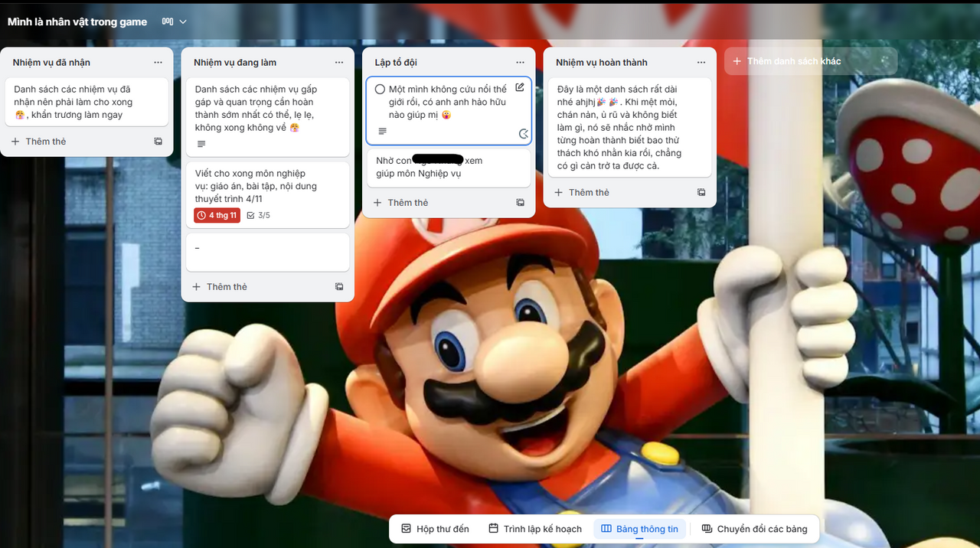The width and height of the screenshot is (980, 548).
Task: Open the 'Lập tổ đội' list actions menu
Action: 521,62
